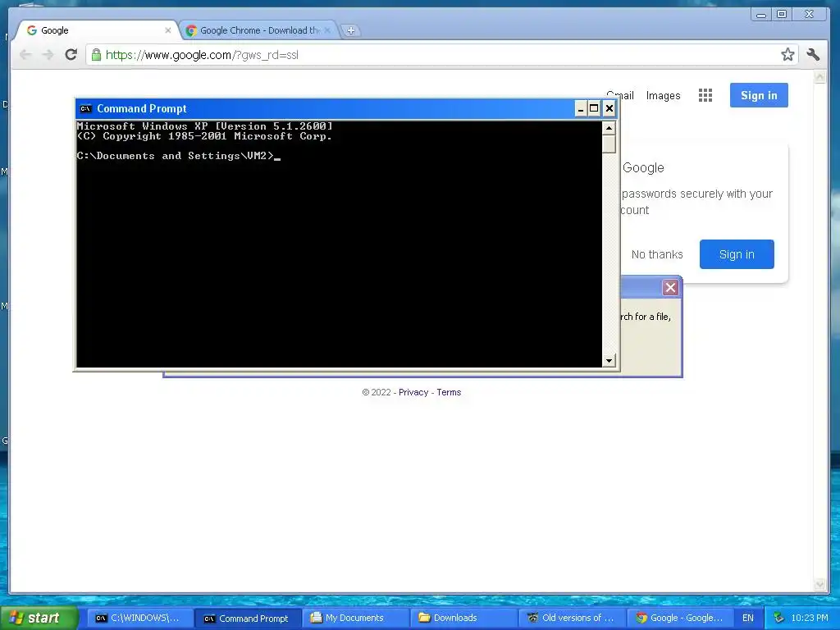Viewport: 840px width, 630px height.
Task: Maximize the Command Prompt window
Action: point(594,109)
